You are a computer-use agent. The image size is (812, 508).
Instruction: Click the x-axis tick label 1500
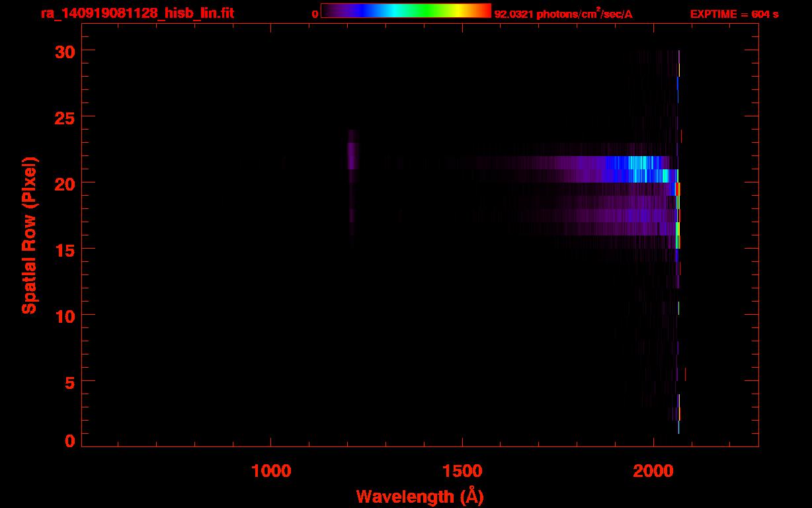tap(462, 472)
